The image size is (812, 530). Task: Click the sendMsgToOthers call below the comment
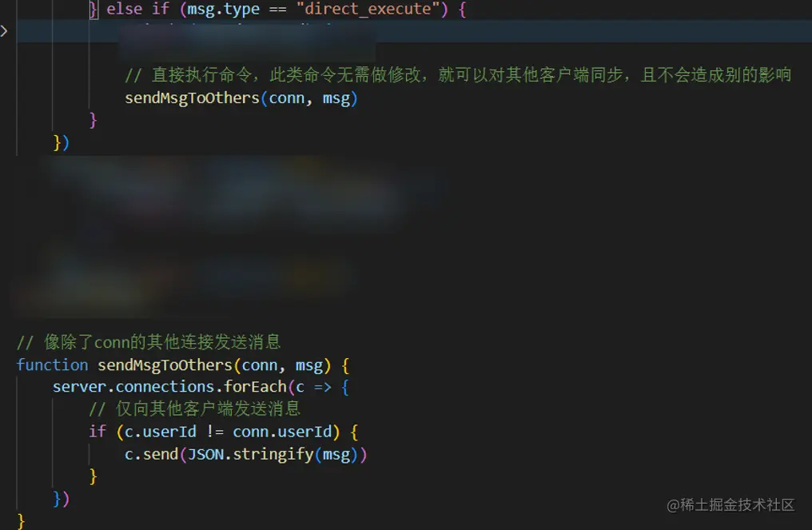[241, 98]
